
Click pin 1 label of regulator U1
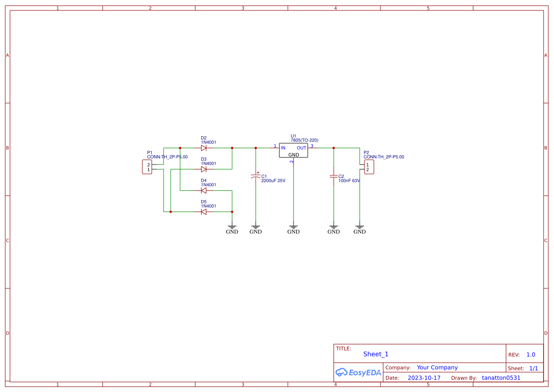(x=275, y=146)
